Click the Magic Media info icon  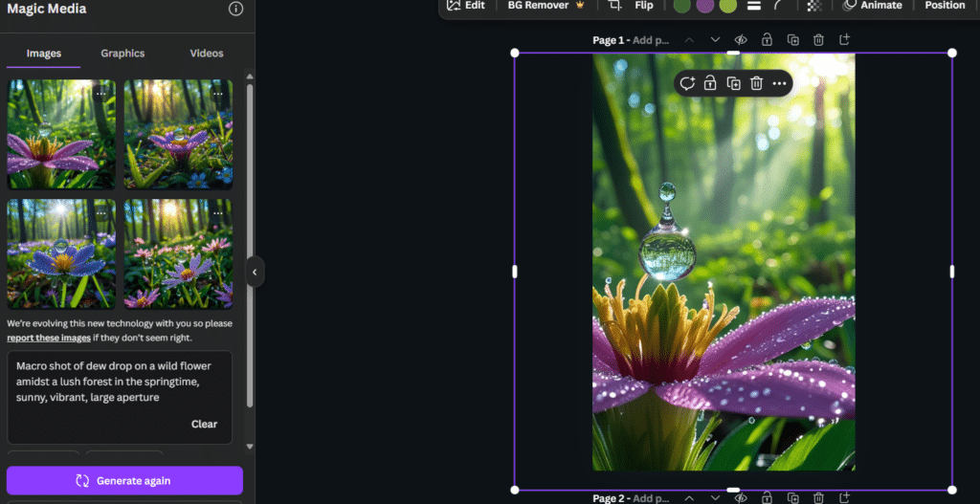[x=235, y=9]
